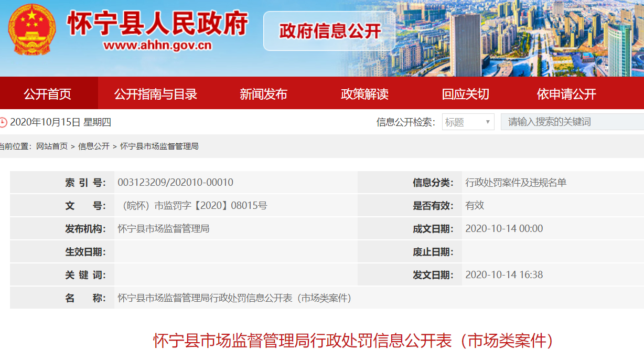Go to the 新闻发布 section
This screenshot has width=644, height=359.
coord(264,94)
